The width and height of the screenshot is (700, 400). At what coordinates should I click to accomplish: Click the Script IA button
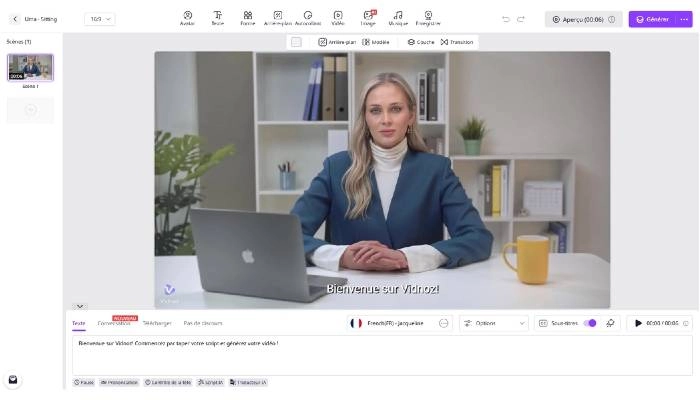(x=210, y=383)
